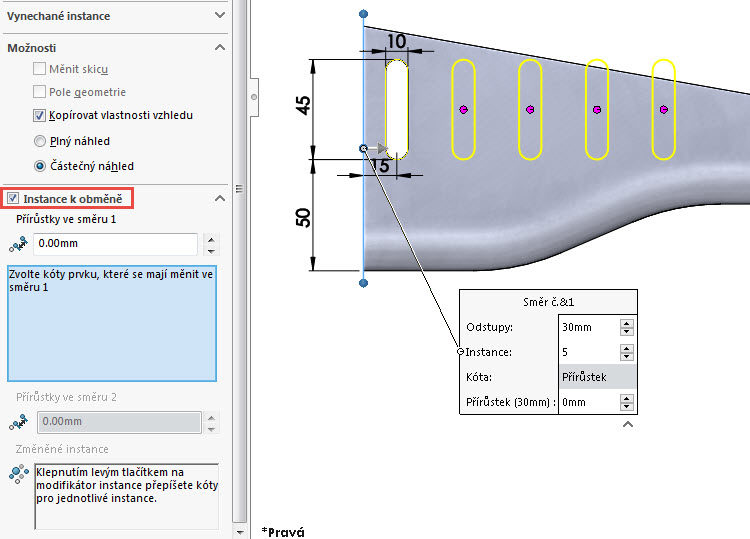Screen dimensions: 750x539
Task: Click the pink modifier of the fourth slot instance
Action: 596,110
